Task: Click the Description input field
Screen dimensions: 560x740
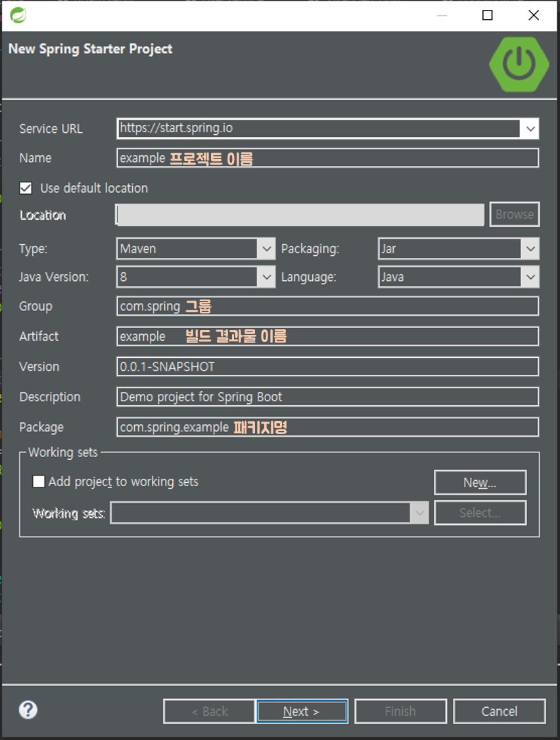Action: [x=327, y=397]
